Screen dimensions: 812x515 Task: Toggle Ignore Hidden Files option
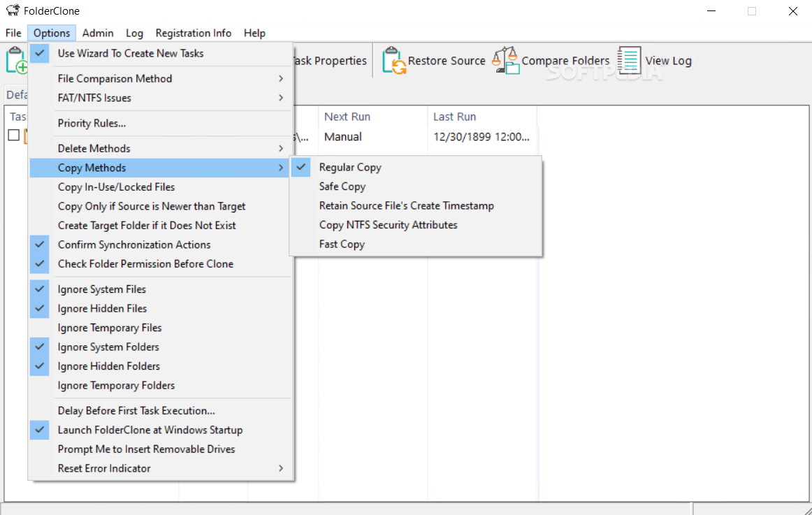(161, 308)
